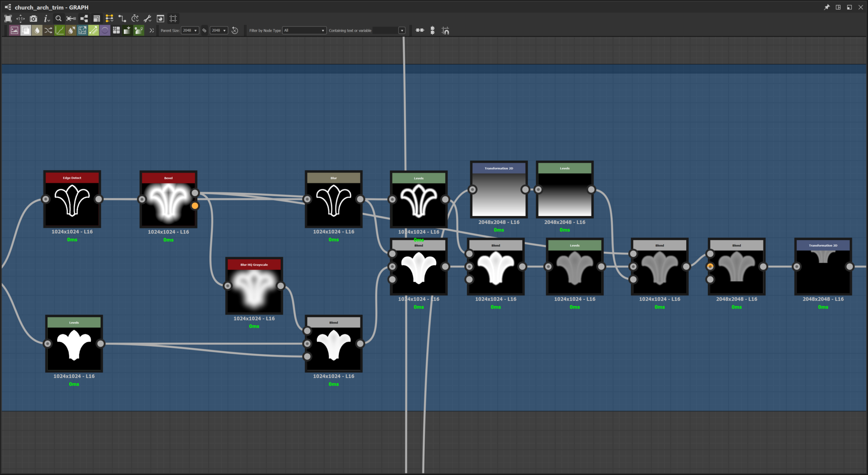Click the shuffle channels node icon
The width and height of the screenshot is (868, 475).
click(48, 30)
